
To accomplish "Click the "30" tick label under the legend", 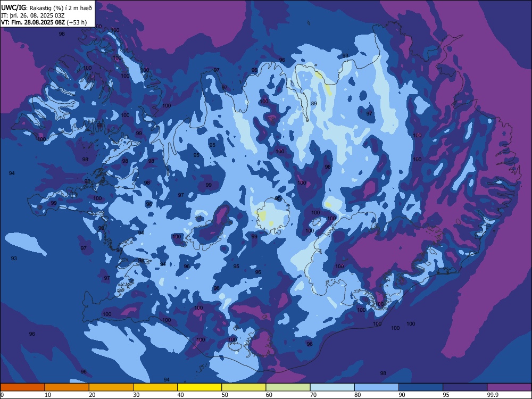I will tap(136, 395).
